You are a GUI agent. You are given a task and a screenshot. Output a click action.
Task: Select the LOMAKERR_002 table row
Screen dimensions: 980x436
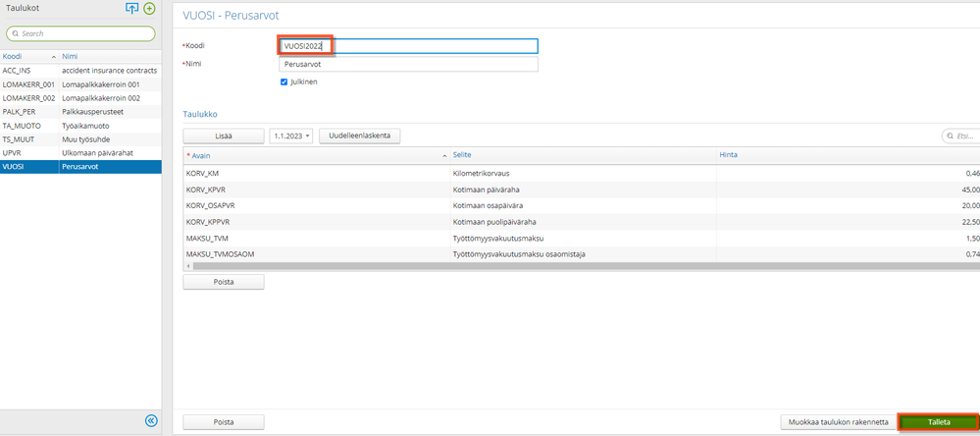[x=80, y=98]
